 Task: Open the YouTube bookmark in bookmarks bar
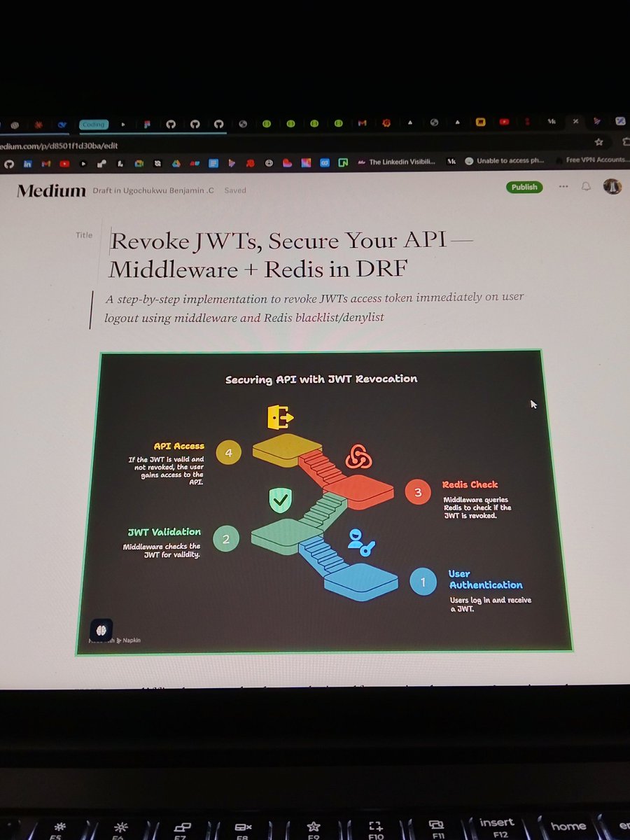[x=64, y=164]
